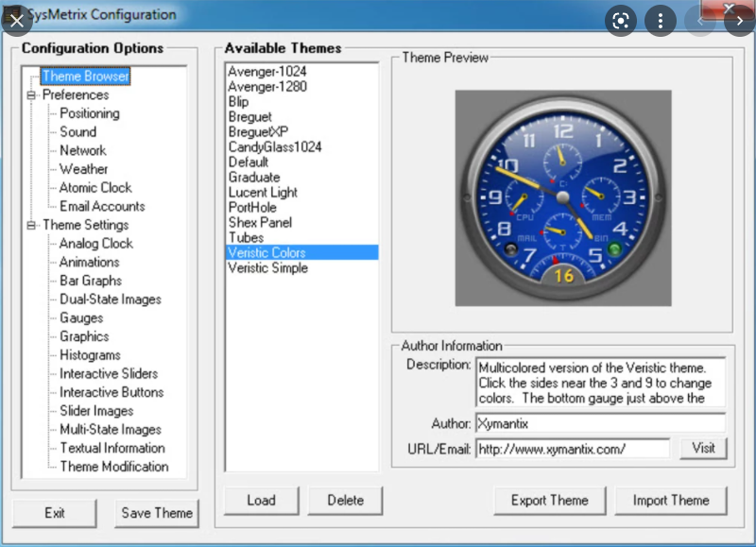This screenshot has height=547, width=756.
Task: Open Graphics theme settings
Action: (x=84, y=336)
